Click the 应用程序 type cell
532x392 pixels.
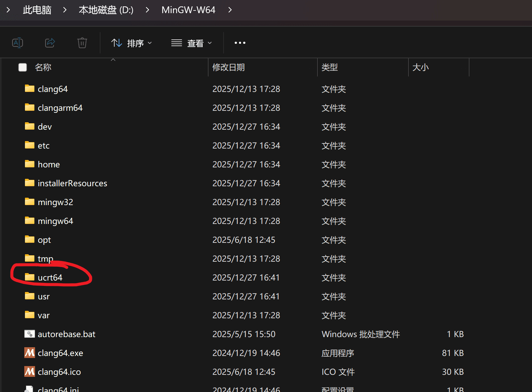pos(338,353)
